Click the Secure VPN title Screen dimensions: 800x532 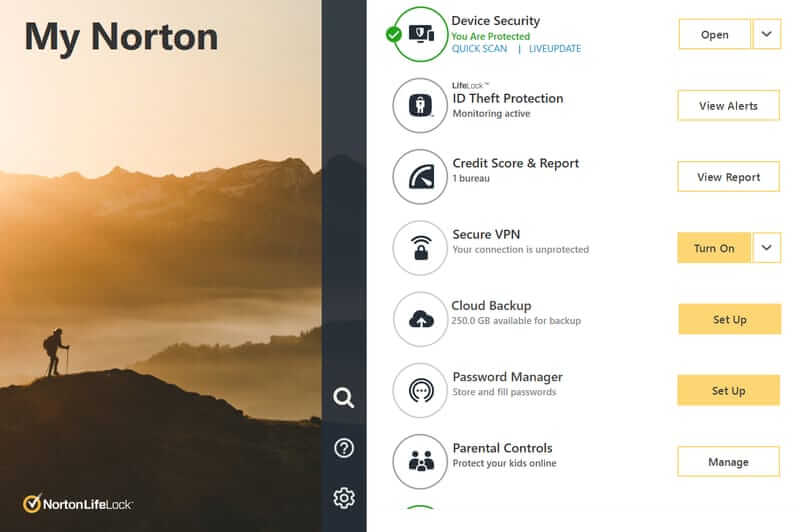486,234
